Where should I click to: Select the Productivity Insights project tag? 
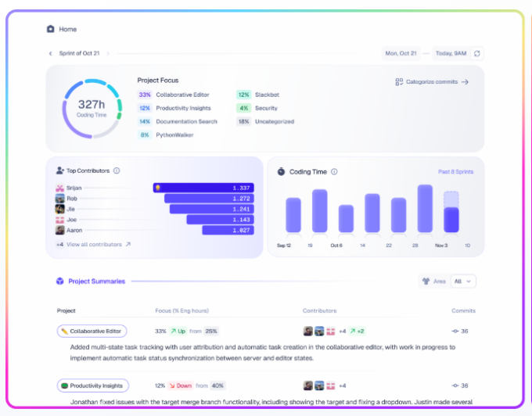92,386
